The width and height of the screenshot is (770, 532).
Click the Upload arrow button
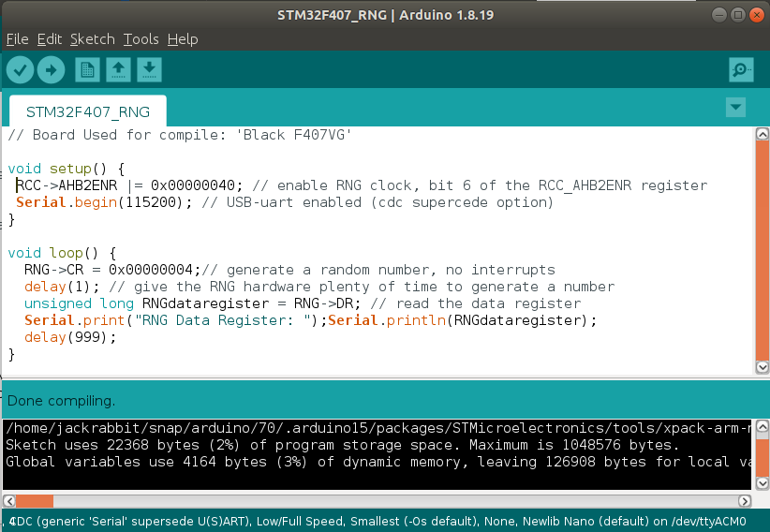pyautogui.click(x=52, y=69)
